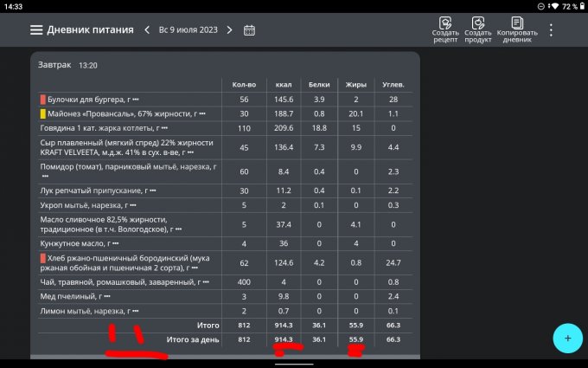Go to next day arrow

229,29
